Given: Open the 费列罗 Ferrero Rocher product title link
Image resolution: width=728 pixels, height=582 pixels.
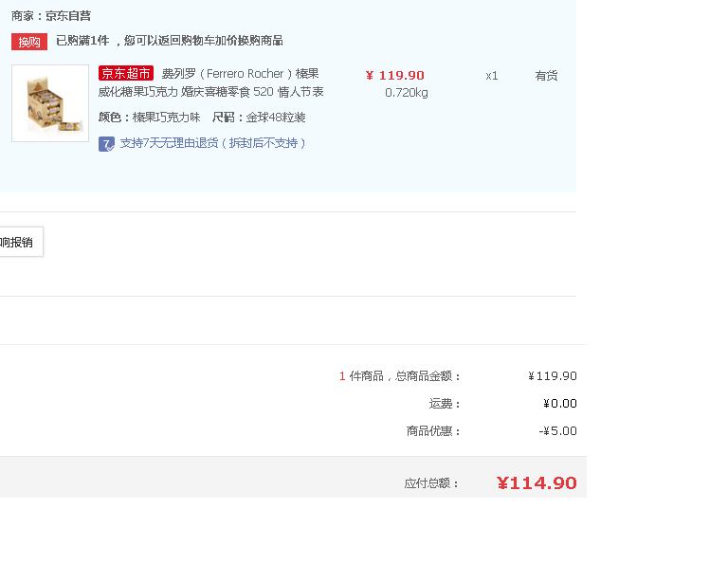Looking at the screenshot, I should [x=210, y=82].
